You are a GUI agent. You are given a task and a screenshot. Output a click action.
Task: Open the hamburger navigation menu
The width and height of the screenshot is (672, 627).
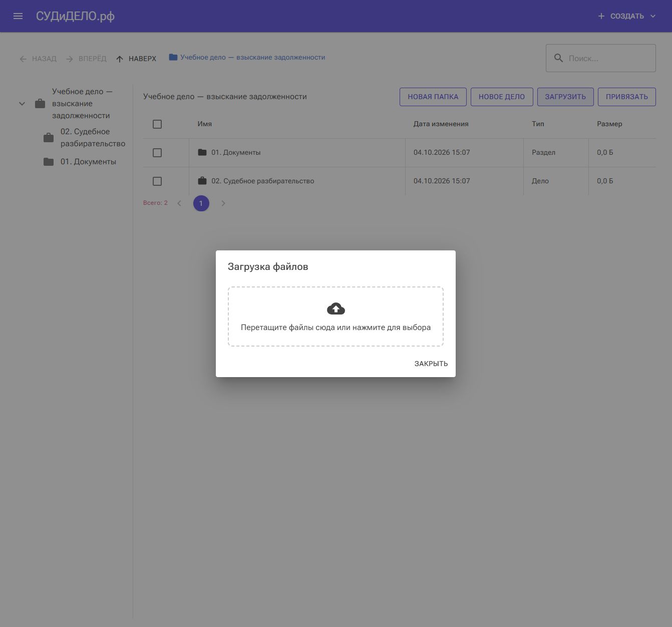[18, 16]
